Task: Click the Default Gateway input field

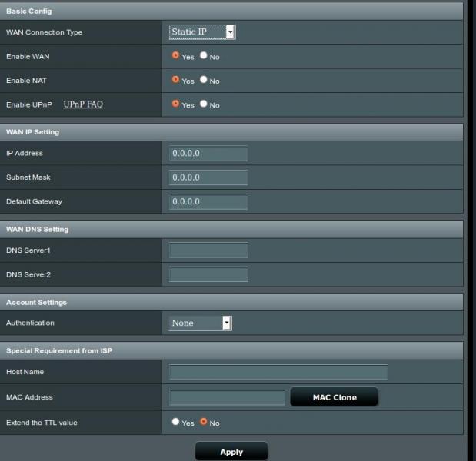Action: click(x=208, y=201)
